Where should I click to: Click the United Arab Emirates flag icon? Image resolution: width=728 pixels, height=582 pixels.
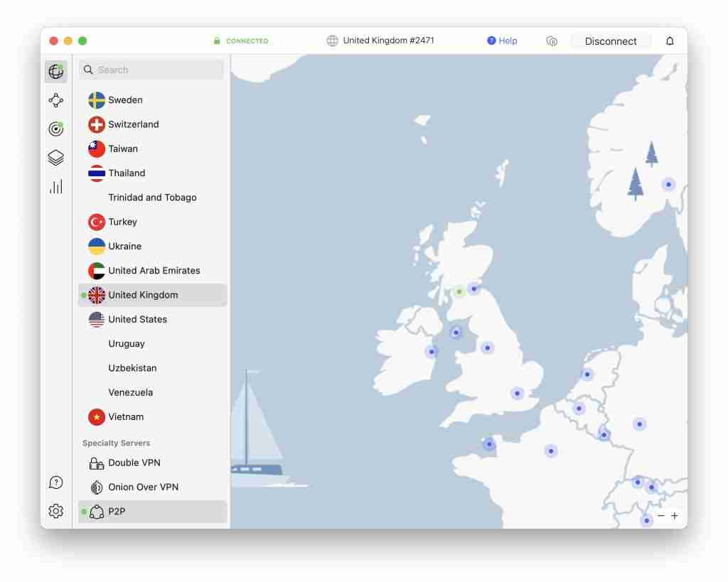[x=97, y=271]
